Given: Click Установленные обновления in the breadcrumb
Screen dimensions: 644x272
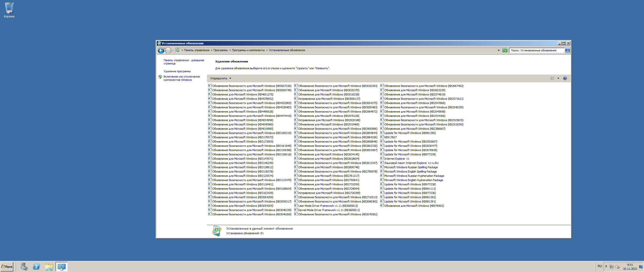Looking at the screenshot, I should coord(287,50).
